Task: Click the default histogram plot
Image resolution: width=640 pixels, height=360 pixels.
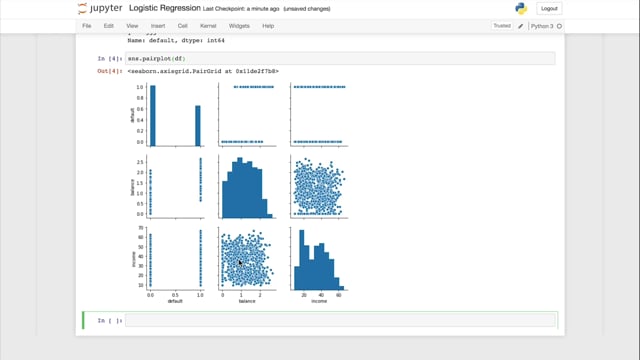Action: [x=176, y=114]
